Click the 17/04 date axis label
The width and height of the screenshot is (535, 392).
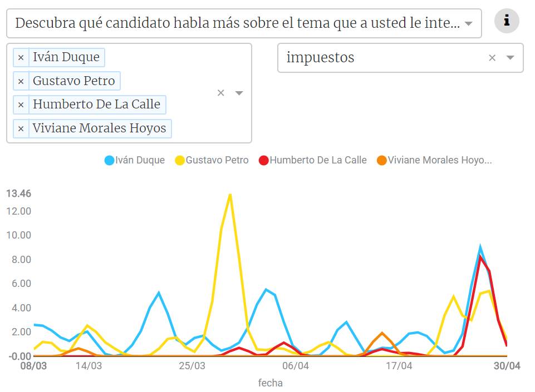point(399,366)
